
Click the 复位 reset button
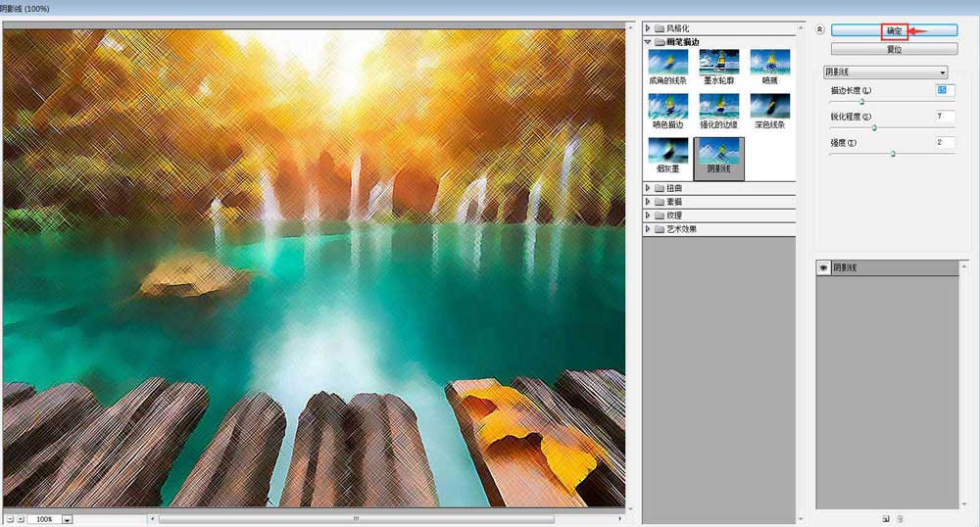click(895, 49)
